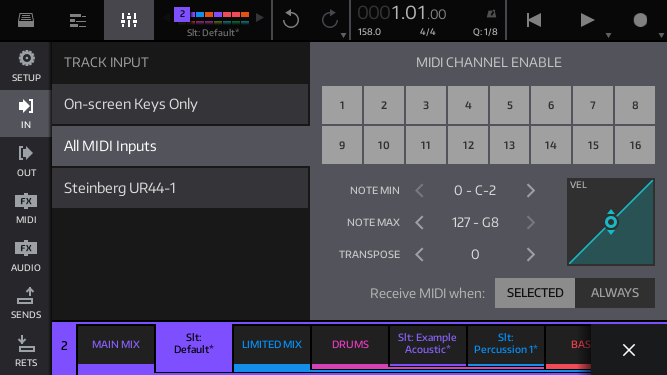
Task: Open the MIDI FX section
Action: 26,208
